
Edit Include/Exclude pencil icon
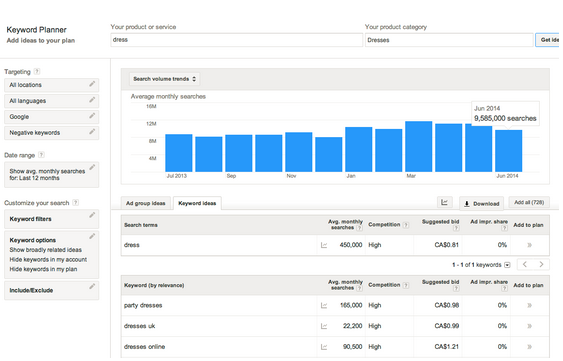click(92, 286)
